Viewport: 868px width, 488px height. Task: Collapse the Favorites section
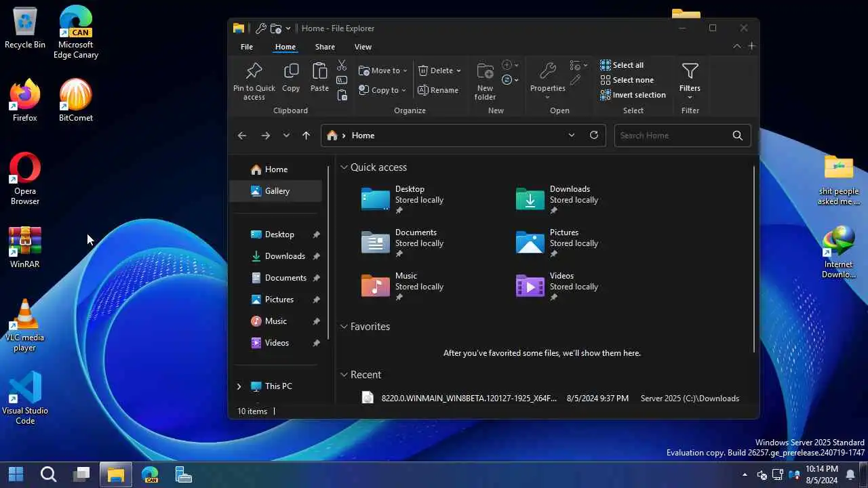click(344, 327)
